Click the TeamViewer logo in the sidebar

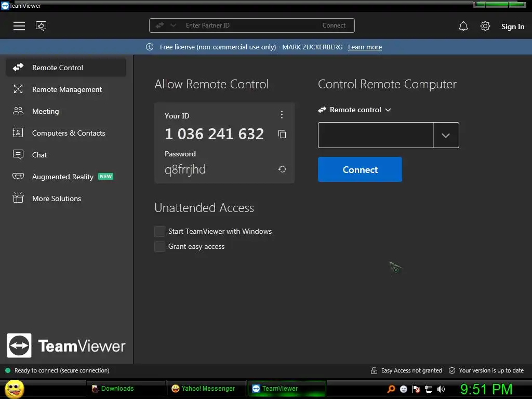(x=66, y=345)
